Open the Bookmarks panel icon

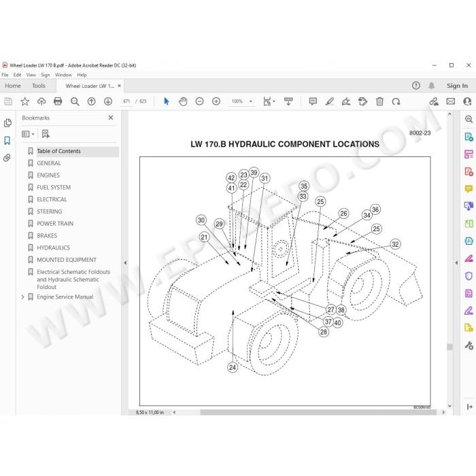[x=7, y=141]
